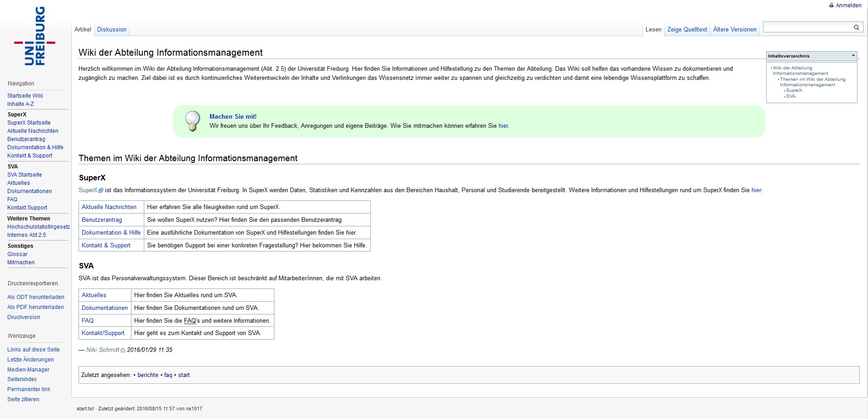Open Kontakt & Support in the sidebar
Image resolution: width=868 pixels, height=419 pixels.
click(x=30, y=156)
